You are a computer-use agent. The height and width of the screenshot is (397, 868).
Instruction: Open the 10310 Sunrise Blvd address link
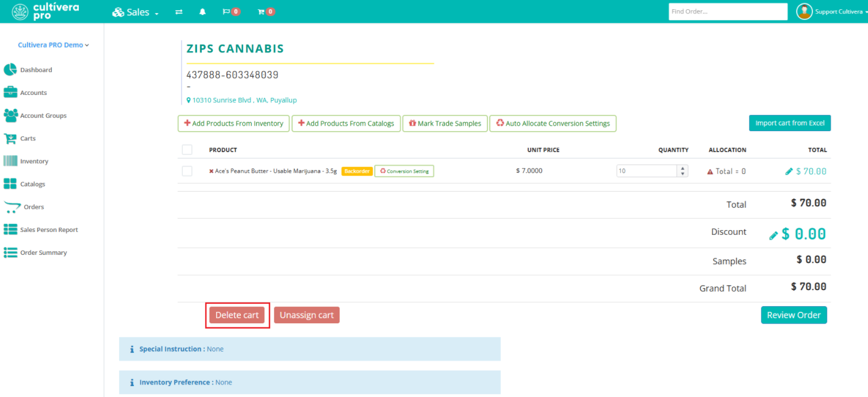[244, 100]
